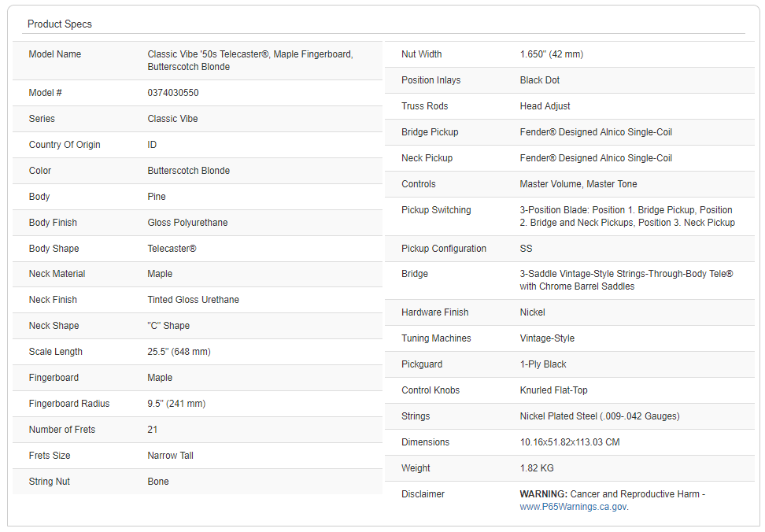Click the "C" Shape value

pos(168,325)
